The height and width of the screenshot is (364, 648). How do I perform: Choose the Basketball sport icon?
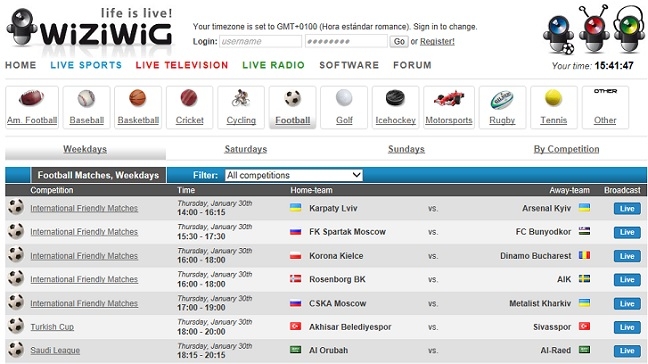coord(138,98)
